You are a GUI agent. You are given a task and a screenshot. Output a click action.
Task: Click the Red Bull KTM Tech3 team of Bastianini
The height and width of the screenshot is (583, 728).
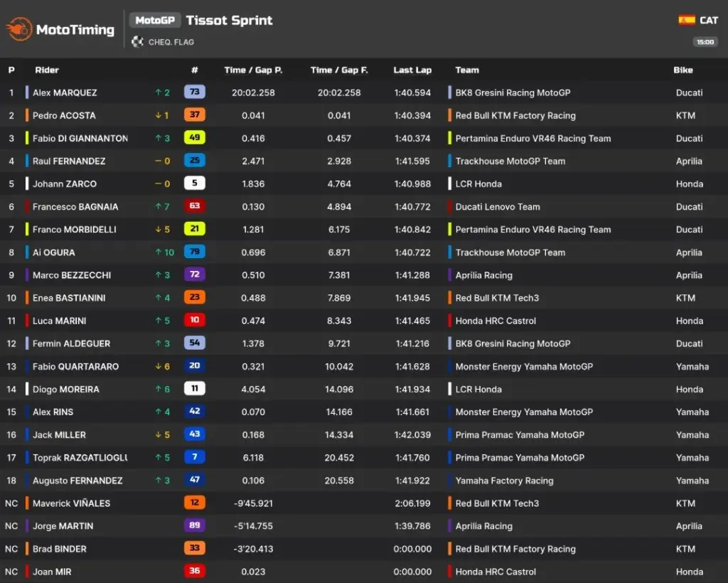497,298
